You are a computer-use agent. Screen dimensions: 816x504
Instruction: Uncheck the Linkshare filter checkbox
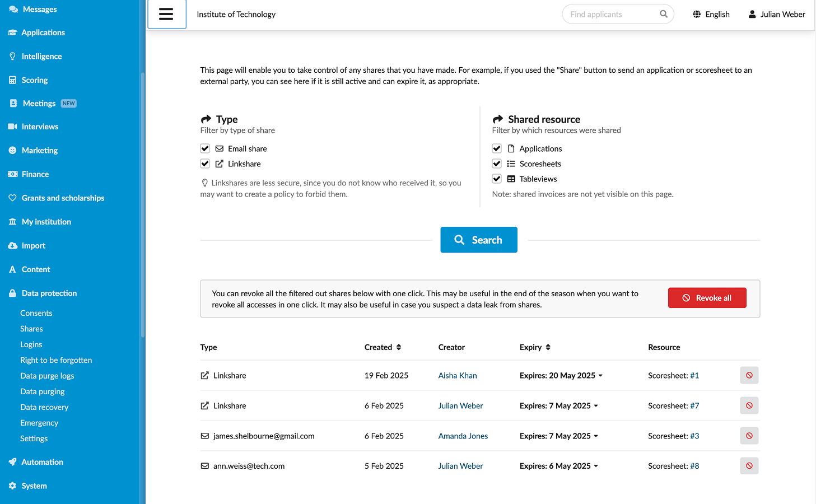coord(205,164)
